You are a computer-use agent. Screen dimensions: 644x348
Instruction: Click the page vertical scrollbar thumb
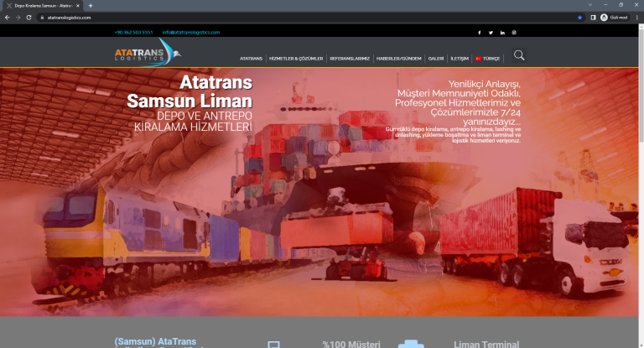click(641, 86)
